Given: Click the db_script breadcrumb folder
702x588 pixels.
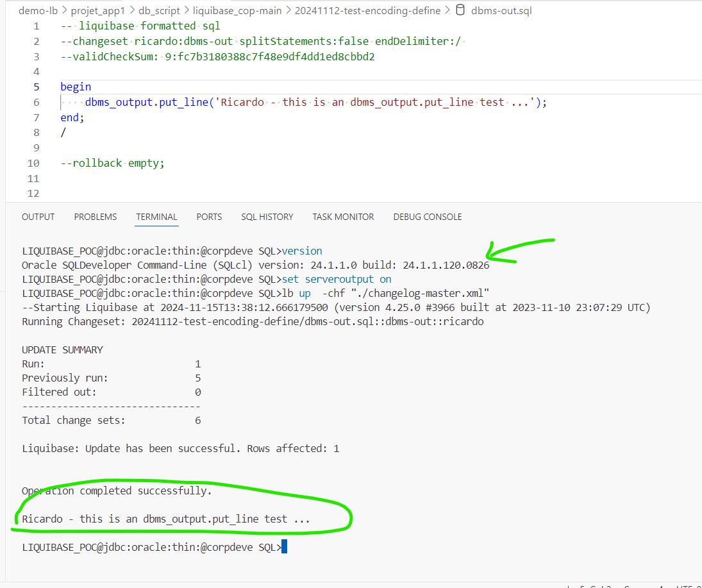Looking at the screenshot, I should click(x=159, y=11).
